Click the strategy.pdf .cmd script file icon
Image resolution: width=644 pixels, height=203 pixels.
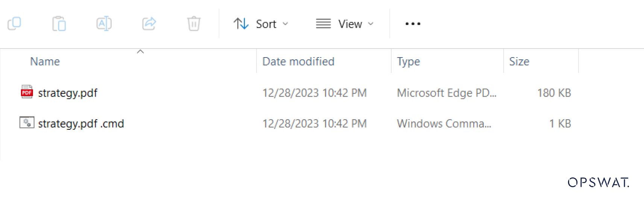pos(27,123)
